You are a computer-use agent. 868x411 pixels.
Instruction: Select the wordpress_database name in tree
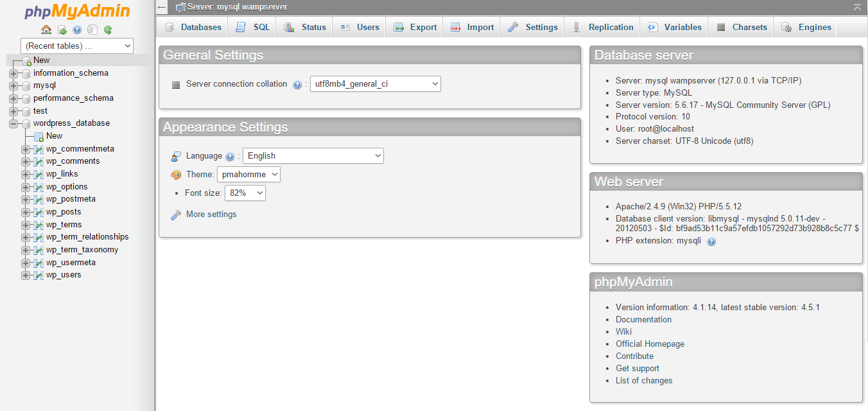click(x=71, y=123)
